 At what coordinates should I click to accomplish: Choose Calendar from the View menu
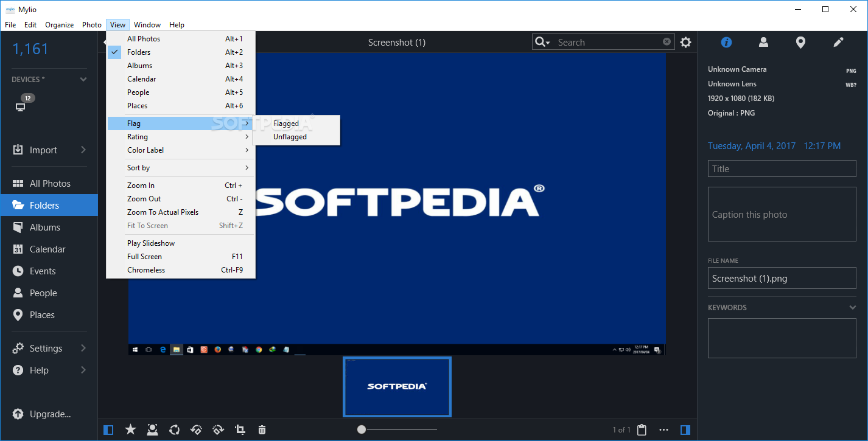click(x=181, y=79)
